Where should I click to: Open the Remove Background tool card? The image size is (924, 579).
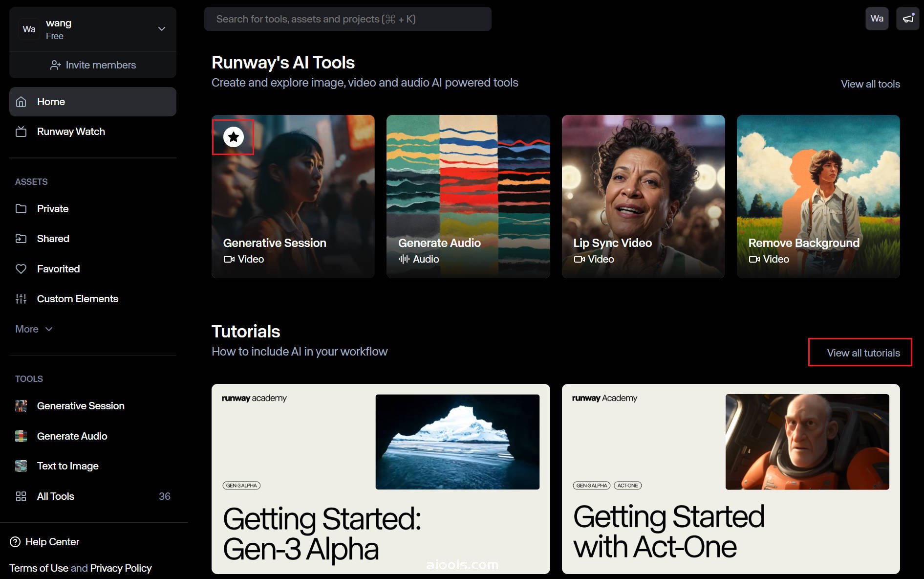point(818,197)
